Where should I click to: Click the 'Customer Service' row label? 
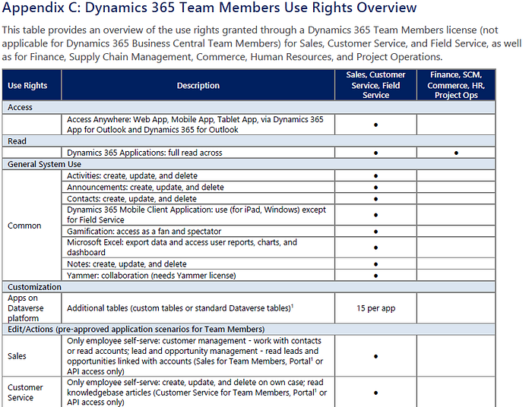click(x=25, y=392)
